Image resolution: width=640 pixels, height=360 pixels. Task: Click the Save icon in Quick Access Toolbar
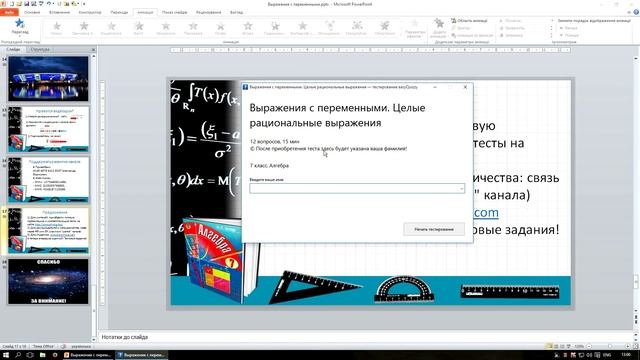click(x=27, y=4)
